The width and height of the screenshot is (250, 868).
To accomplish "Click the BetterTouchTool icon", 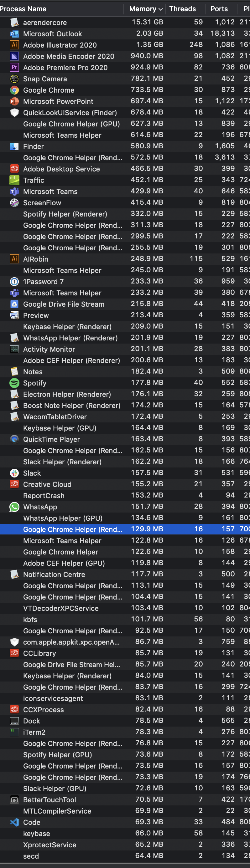I will click(x=14, y=799).
